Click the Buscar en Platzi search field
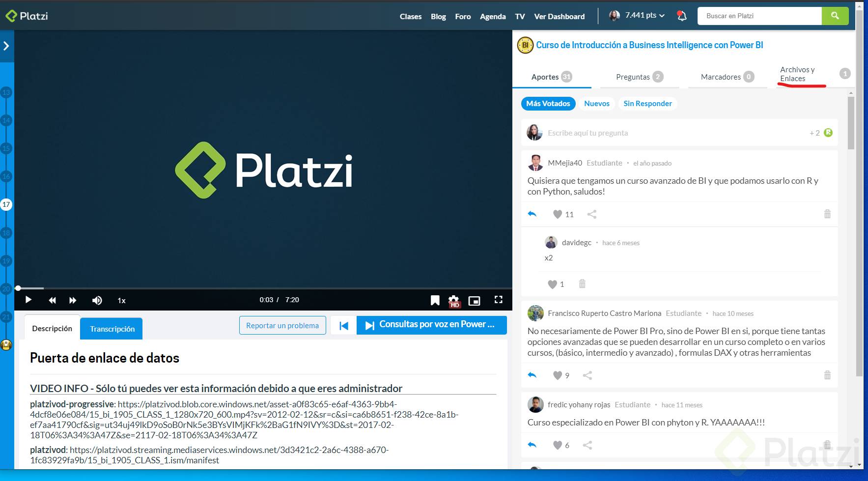 click(759, 16)
